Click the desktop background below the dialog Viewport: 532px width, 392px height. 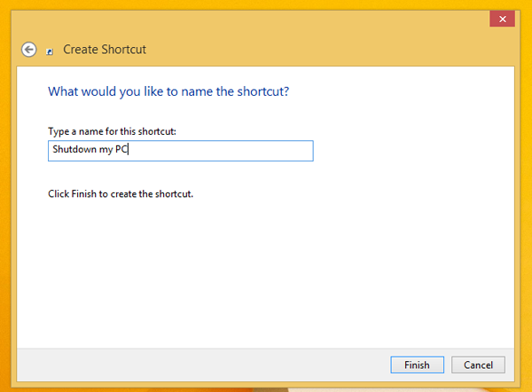click(266, 388)
